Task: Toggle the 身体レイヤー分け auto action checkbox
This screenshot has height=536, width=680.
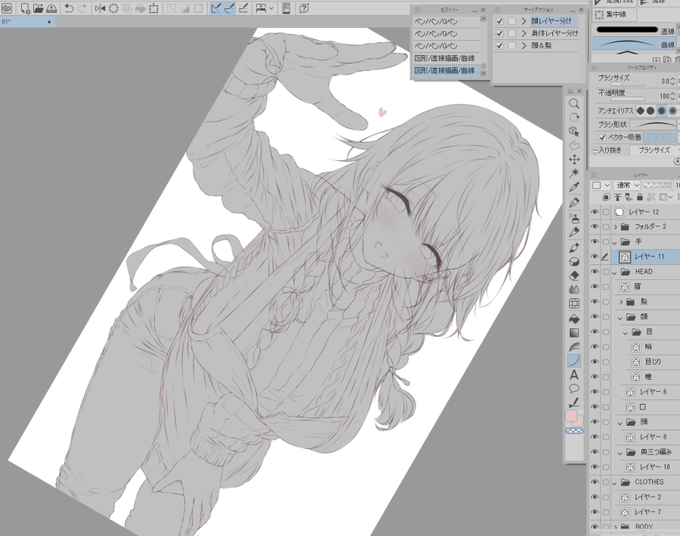Action: coord(499,33)
